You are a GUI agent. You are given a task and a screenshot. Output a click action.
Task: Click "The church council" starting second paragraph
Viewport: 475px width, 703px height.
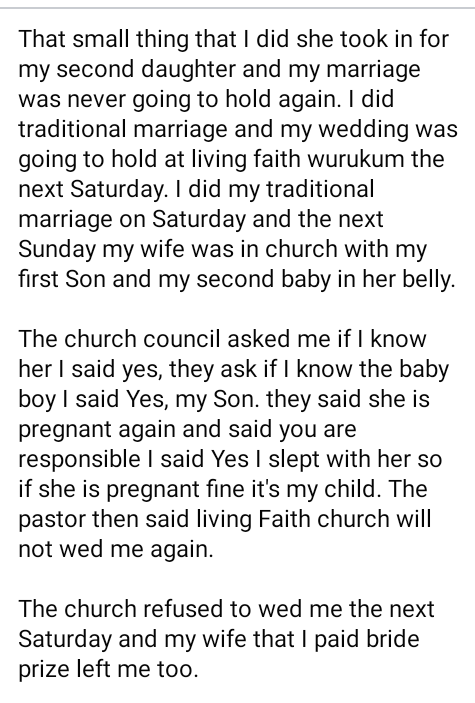tap(120, 339)
